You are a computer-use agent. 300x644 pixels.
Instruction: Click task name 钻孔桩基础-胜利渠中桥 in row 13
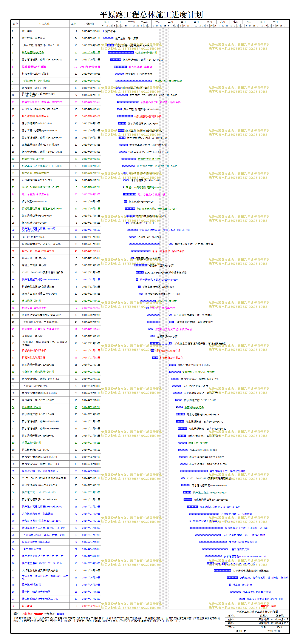[35, 117]
